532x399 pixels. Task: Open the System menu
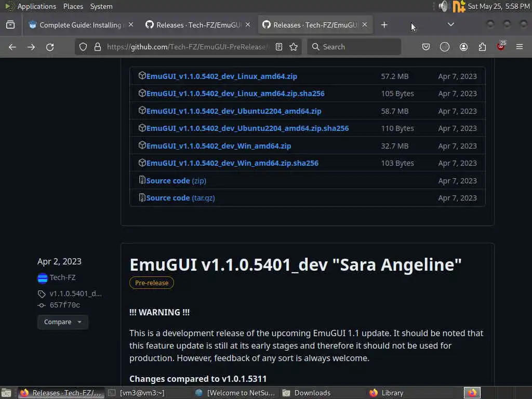point(101,6)
